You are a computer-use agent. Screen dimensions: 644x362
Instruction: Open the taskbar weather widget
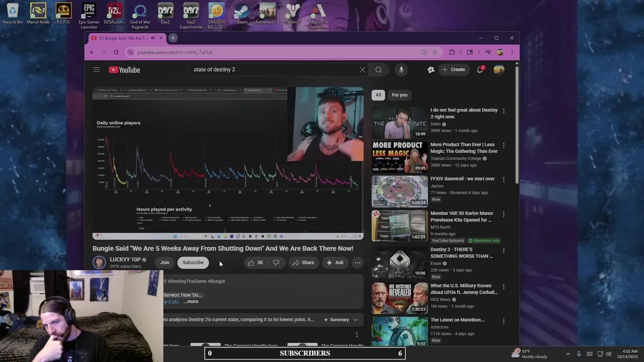click(530, 354)
